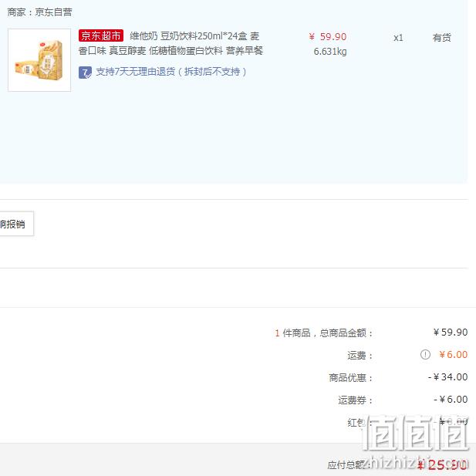Click the red 京东超市 badge

pos(101,35)
